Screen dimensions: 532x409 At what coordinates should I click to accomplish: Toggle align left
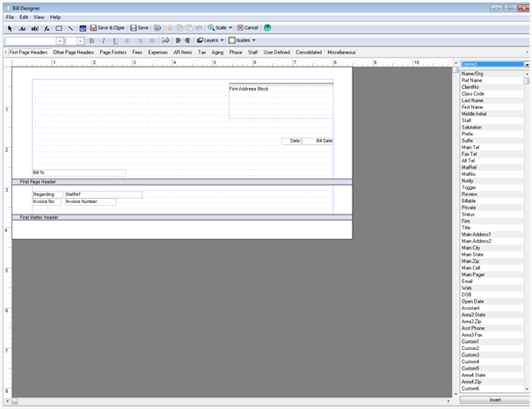tap(128, 40)
